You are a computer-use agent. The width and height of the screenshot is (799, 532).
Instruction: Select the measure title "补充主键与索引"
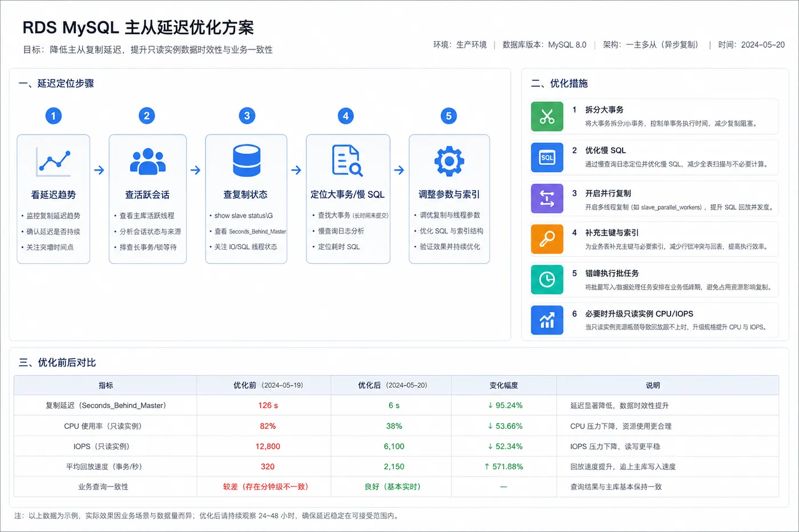coord(612,233)
